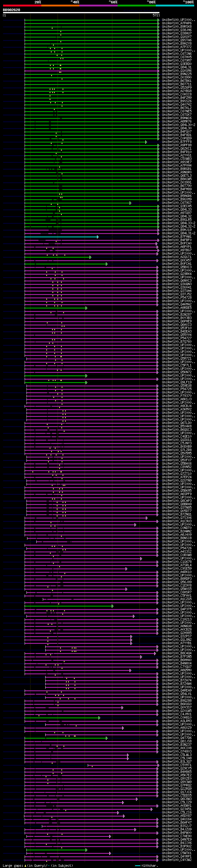
Task: Select hit UniRef100_B2W287
Action: [176, 314]
